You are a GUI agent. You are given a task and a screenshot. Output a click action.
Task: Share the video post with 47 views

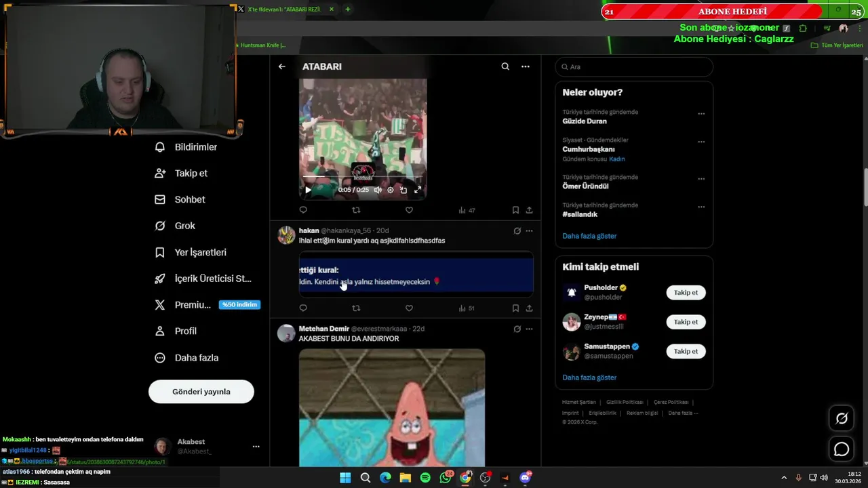point(529,210)
